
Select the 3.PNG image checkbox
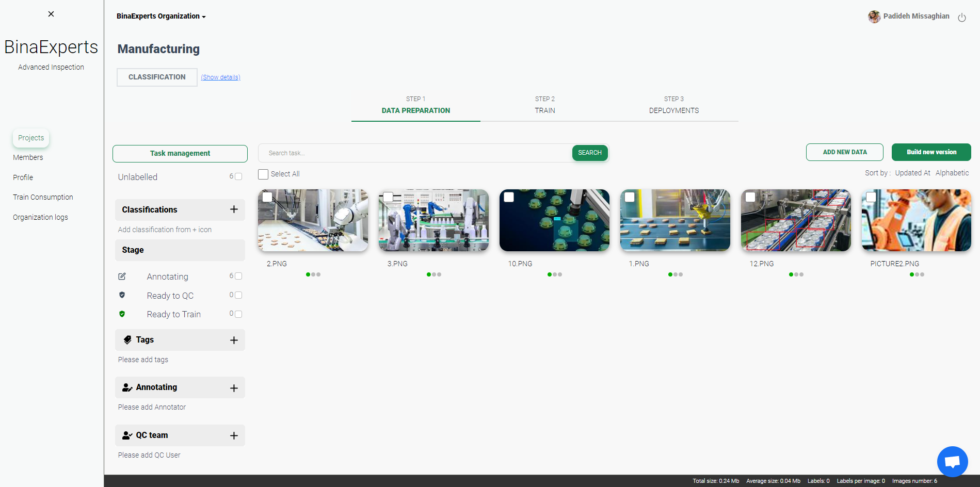(x=388, y=197)
